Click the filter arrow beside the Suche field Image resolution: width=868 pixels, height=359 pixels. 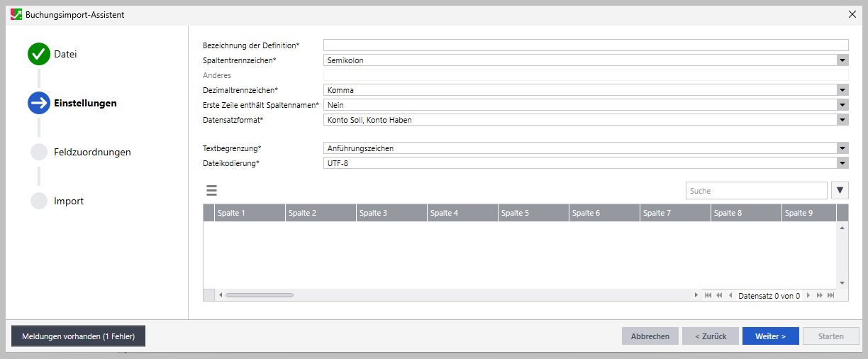(x=840, y=190)
